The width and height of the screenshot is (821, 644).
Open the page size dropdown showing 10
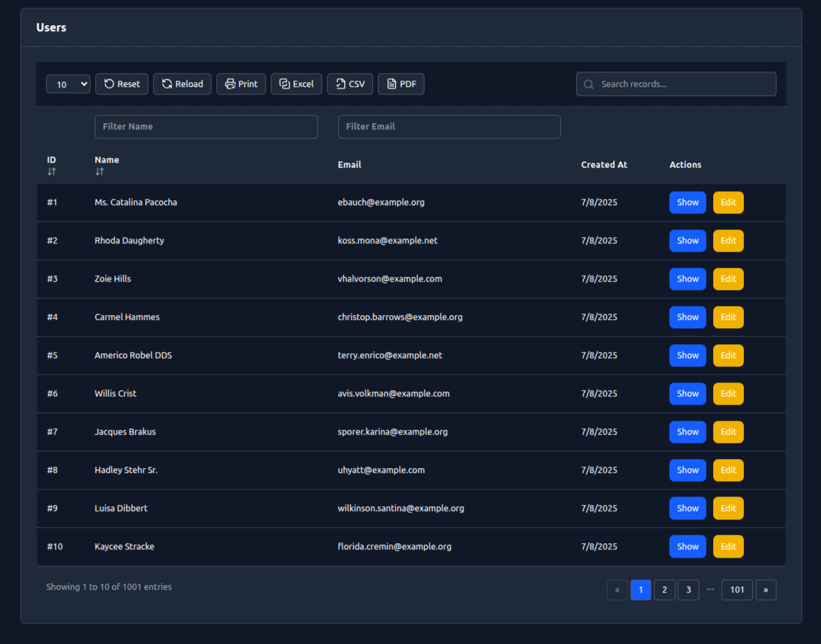click(x=68, y=83)
